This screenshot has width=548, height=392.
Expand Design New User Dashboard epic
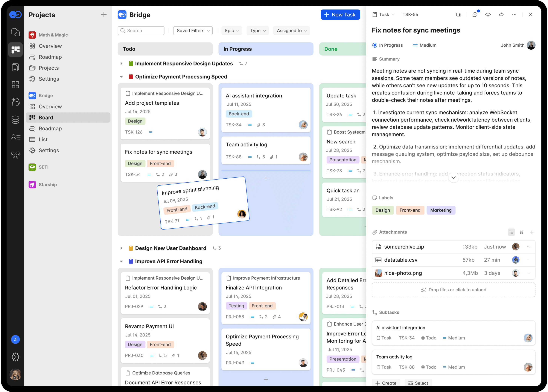121,248
